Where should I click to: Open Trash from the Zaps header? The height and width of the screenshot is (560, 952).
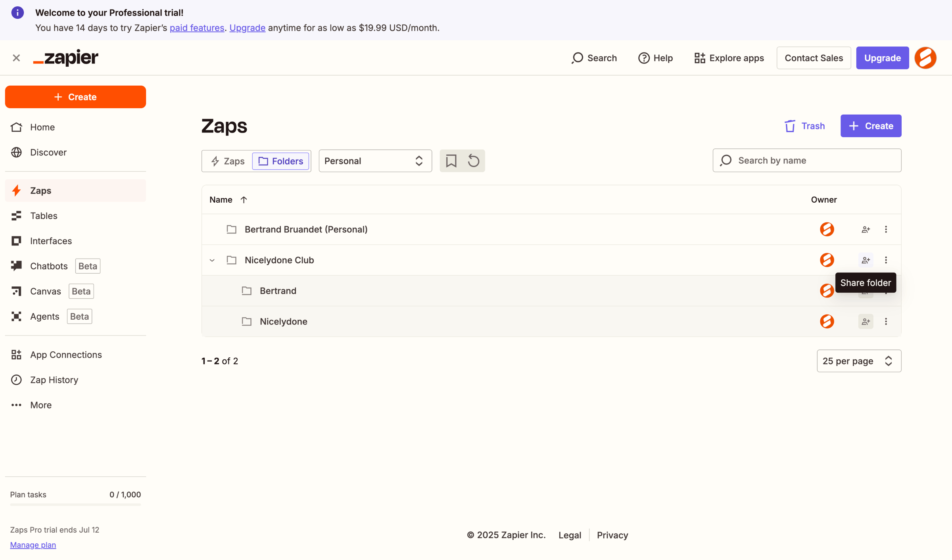pos(805,126)
